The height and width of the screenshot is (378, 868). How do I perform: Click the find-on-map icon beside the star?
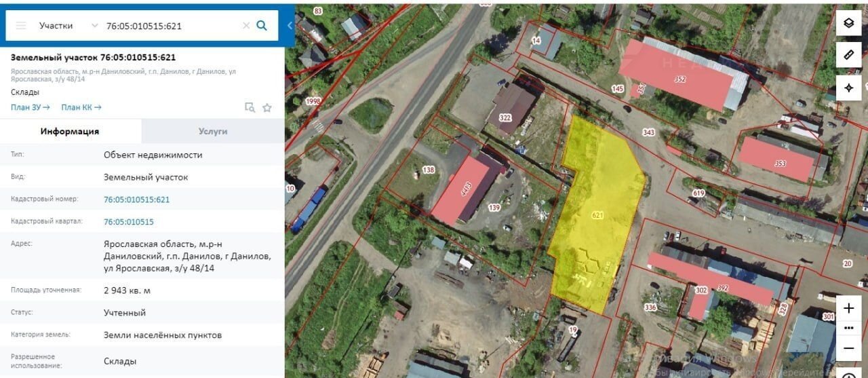250,107
